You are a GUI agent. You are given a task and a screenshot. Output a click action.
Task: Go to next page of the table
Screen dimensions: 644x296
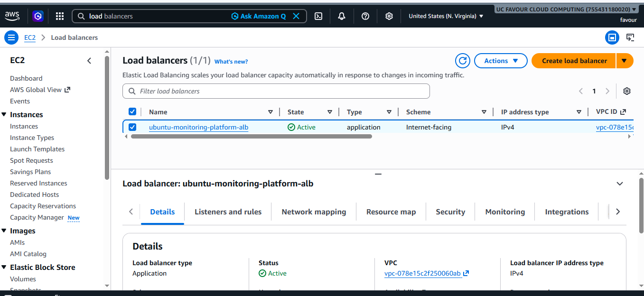pyautogui.click(x=607, y=91)
